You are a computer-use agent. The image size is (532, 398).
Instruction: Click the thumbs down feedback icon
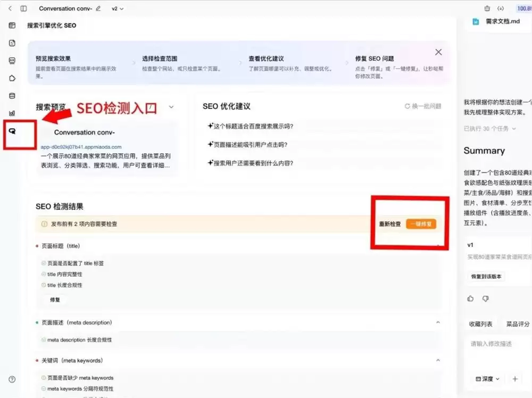pos(486,298)
